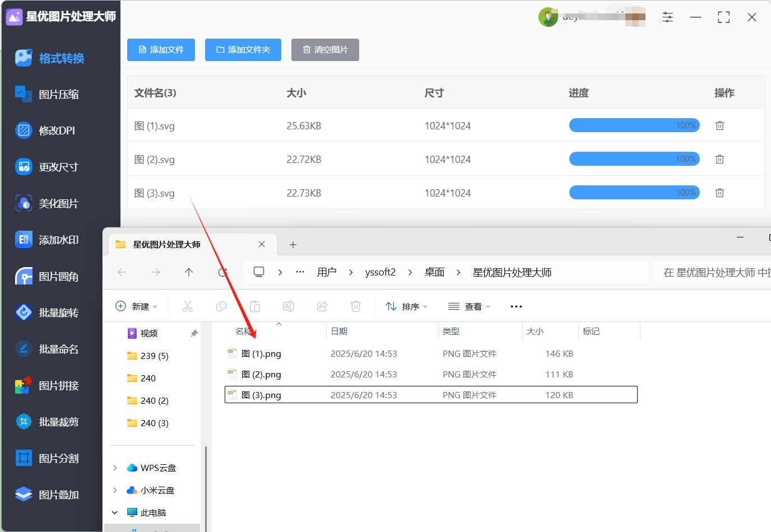Image resolution: width=771 pixels, height=532 pixels.
Task: Open Explorer more options ellipsis
Action: click(516, 306)
